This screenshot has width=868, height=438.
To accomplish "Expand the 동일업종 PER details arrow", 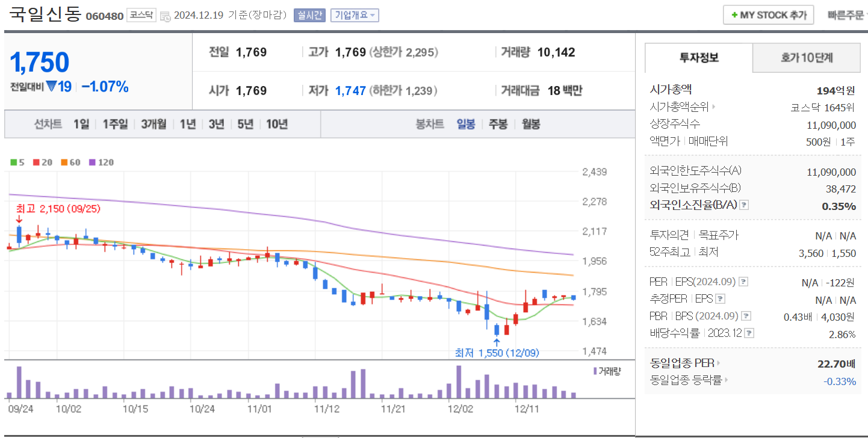I will (x=719, y=363).
